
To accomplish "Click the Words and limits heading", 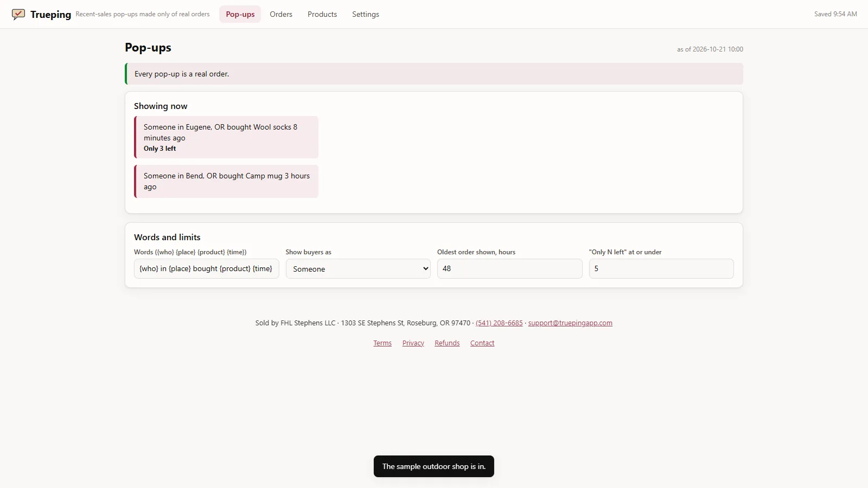I will point(167,237).
